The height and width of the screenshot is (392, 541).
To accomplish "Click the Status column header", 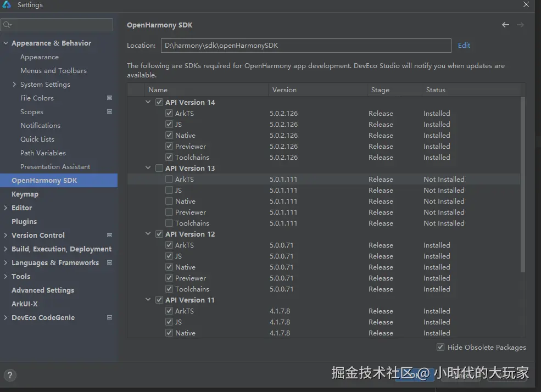I will (471, 89).
